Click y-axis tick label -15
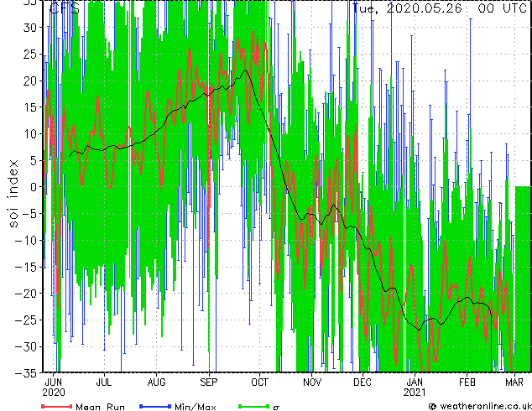The image size is (532, 411). point(26,268)
